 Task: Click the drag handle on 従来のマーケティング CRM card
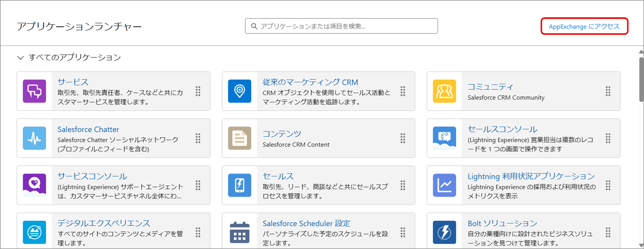point(403,91)
